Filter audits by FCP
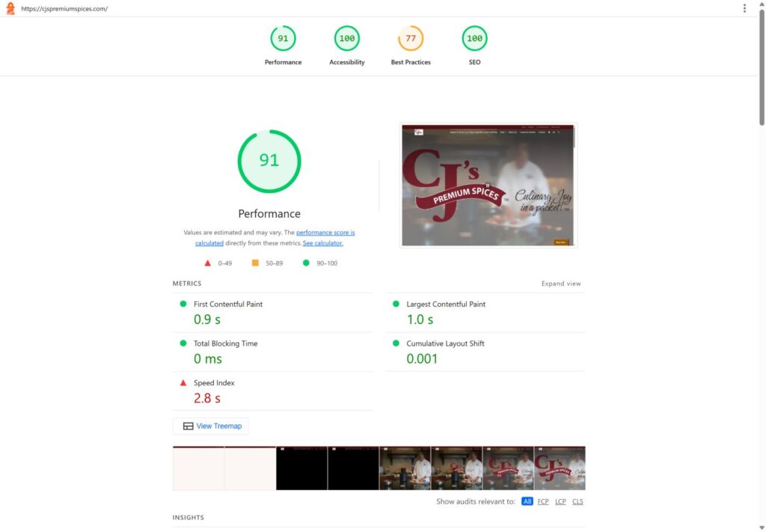This screenshot has height=532, width=766. point(543,501)
